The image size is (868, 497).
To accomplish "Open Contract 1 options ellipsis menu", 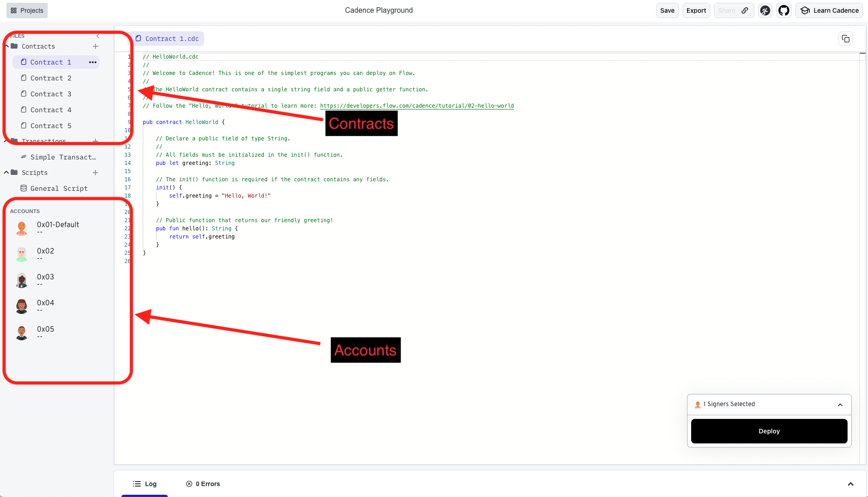I will tap(93, 62).
